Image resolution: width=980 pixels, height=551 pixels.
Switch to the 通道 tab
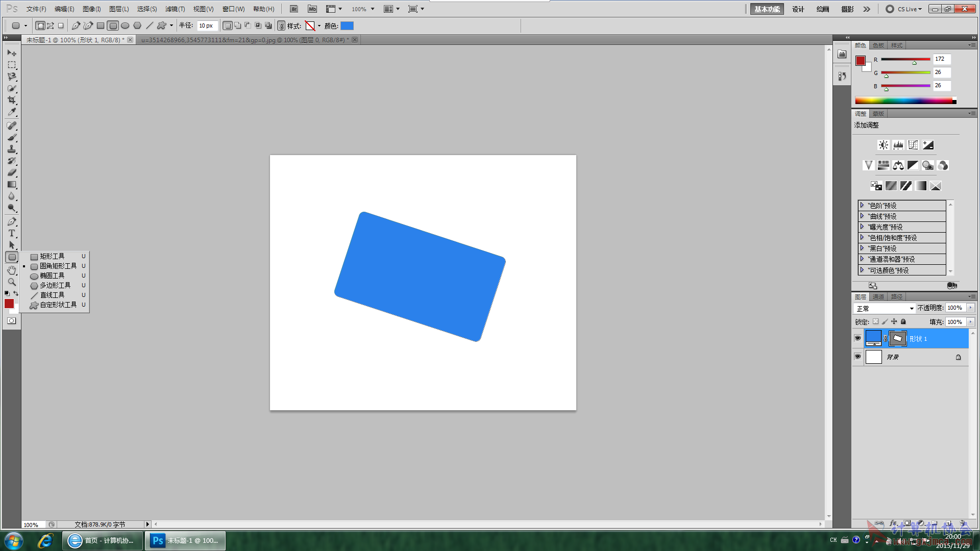tap(878, 296)
